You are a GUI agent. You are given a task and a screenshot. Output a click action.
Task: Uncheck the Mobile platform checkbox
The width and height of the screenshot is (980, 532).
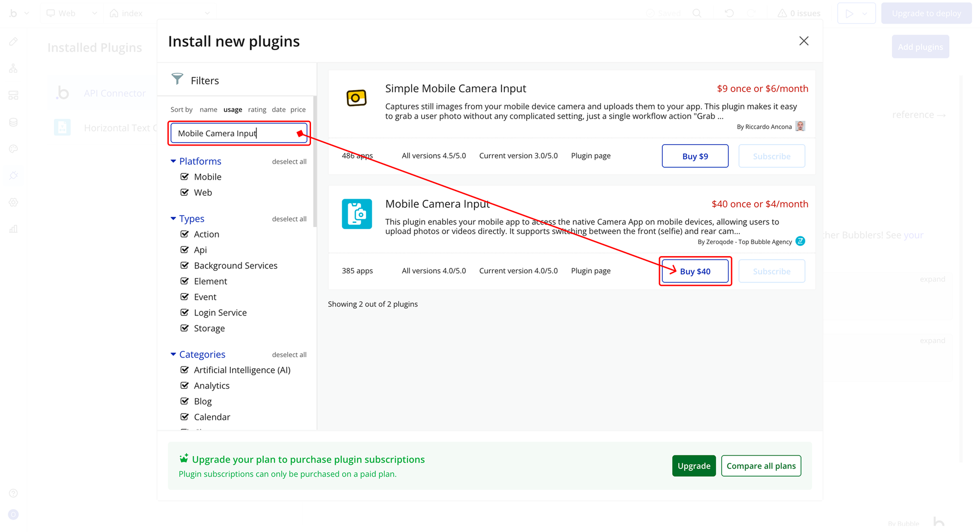[x=185, y=177]
